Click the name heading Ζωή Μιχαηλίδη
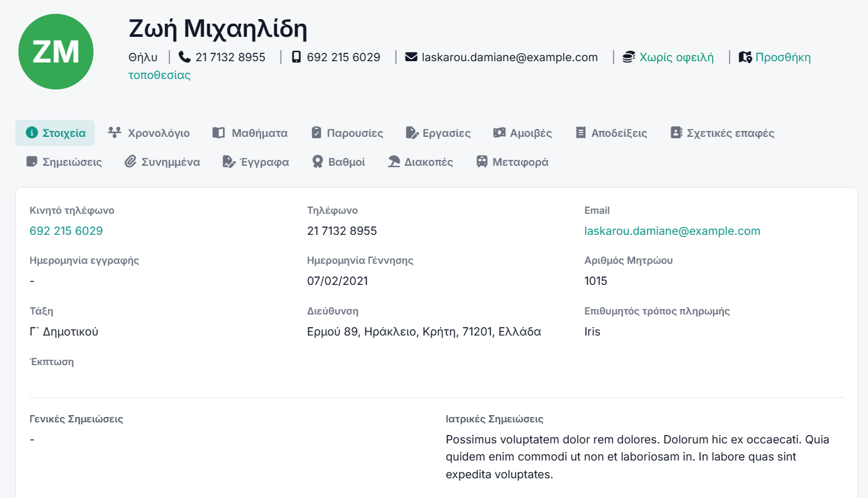The width and height of the screenshot is (868, 498). click(218, 28)
